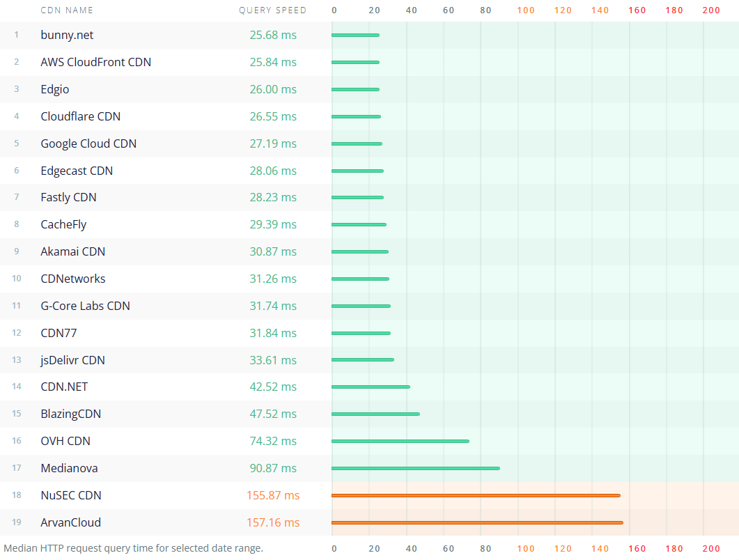Select Cloudflare CDN in the list

(81, 116)
